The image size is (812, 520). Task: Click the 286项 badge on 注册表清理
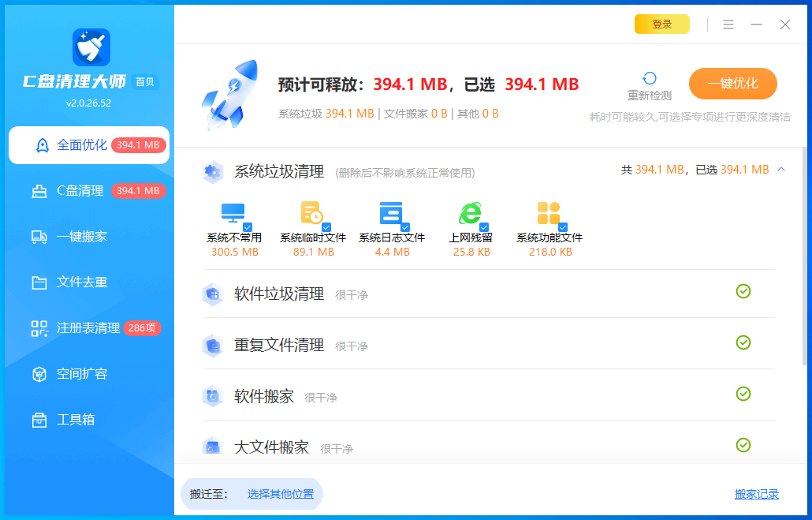point(142,328)
